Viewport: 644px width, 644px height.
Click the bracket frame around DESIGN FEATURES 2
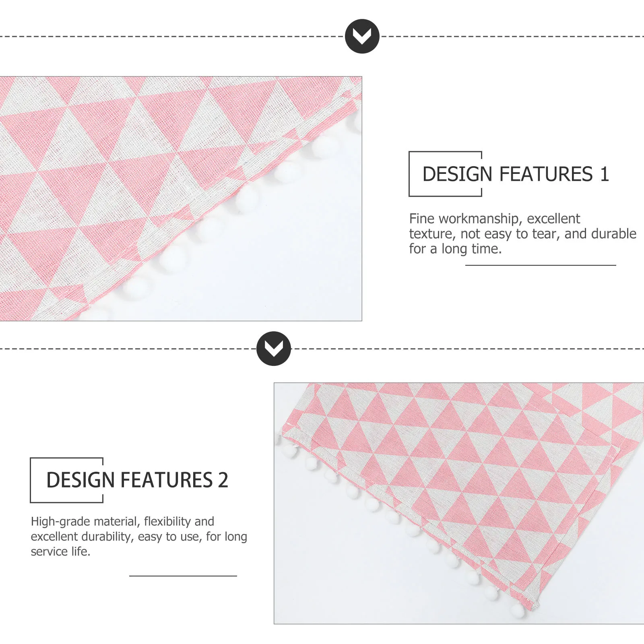67,480
